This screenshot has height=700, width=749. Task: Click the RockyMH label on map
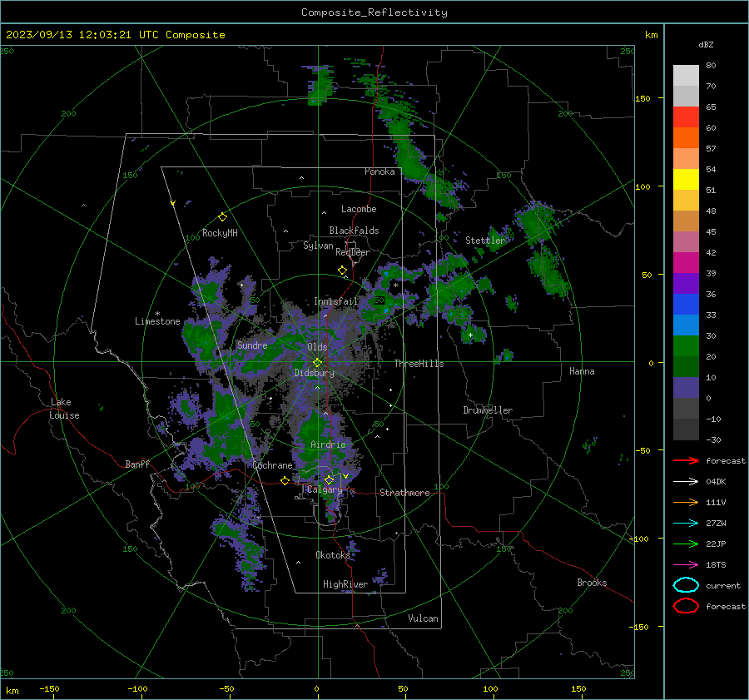pos(220,233)
